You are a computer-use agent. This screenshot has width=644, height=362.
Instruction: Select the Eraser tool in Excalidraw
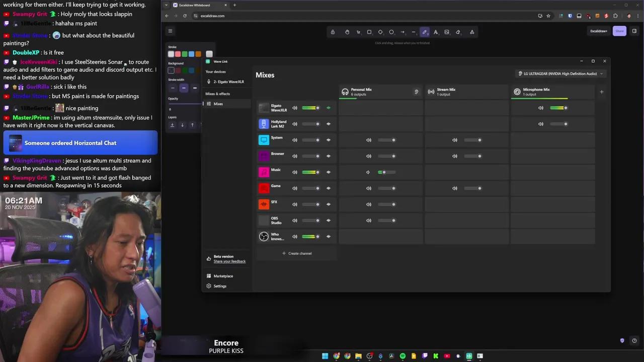click(458, 32)
